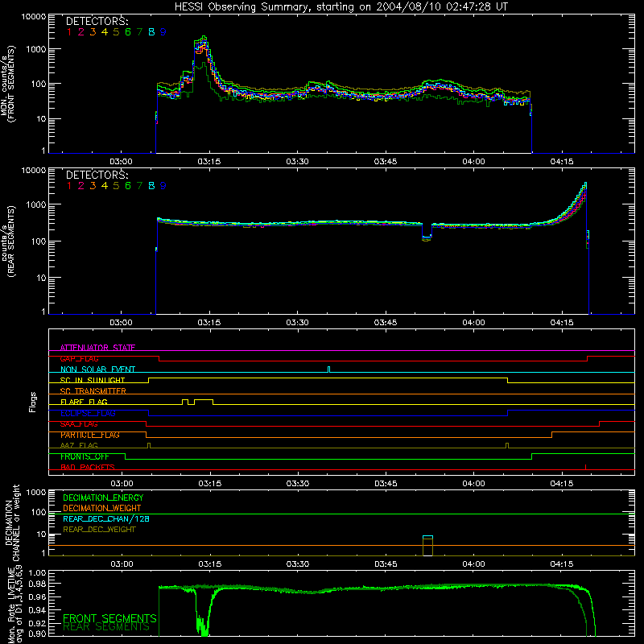Select detector 2 in the front segments legend
This screenshot has width=644, height=644.
(81, 32)
